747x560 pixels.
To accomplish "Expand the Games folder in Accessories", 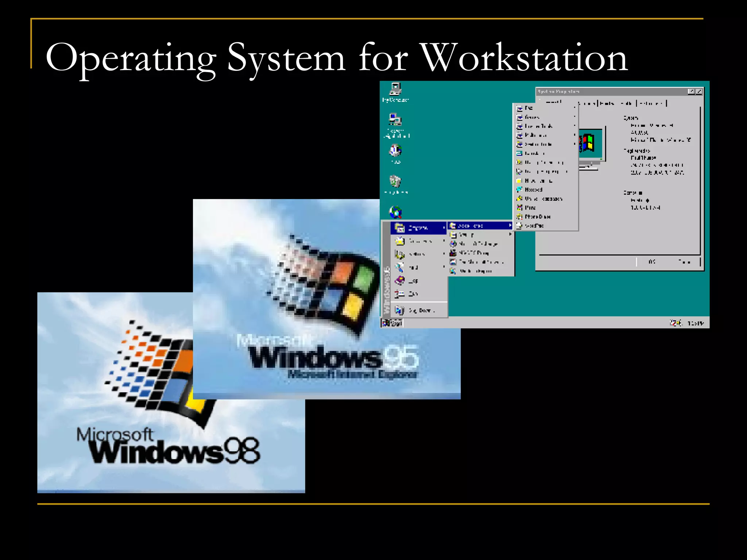I will 546,117.
